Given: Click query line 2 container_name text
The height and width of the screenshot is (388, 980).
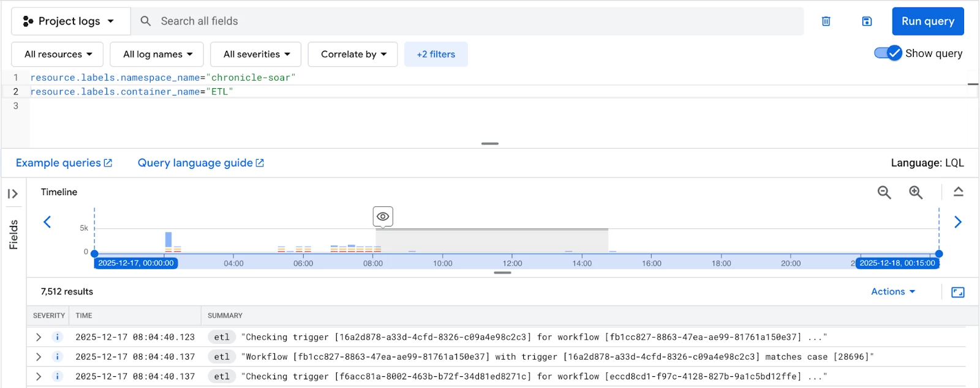Looking at the screenshot, I should (132, 92).
